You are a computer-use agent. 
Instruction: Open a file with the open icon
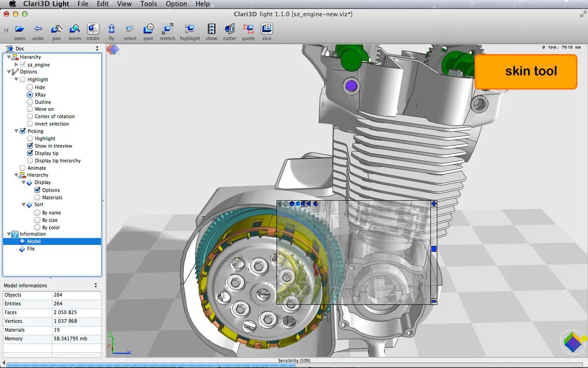[x=20, y=29]
